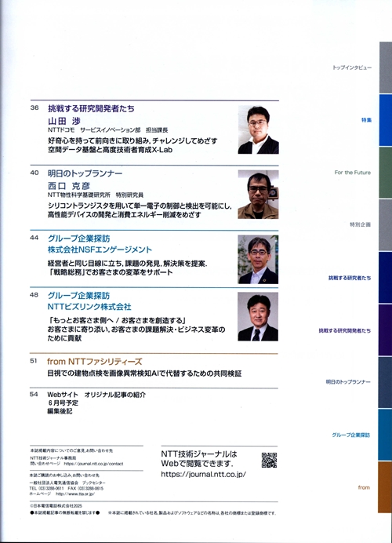
Task: Open the 株式会社NSFエンゲージメント article title
Action: 100,250
